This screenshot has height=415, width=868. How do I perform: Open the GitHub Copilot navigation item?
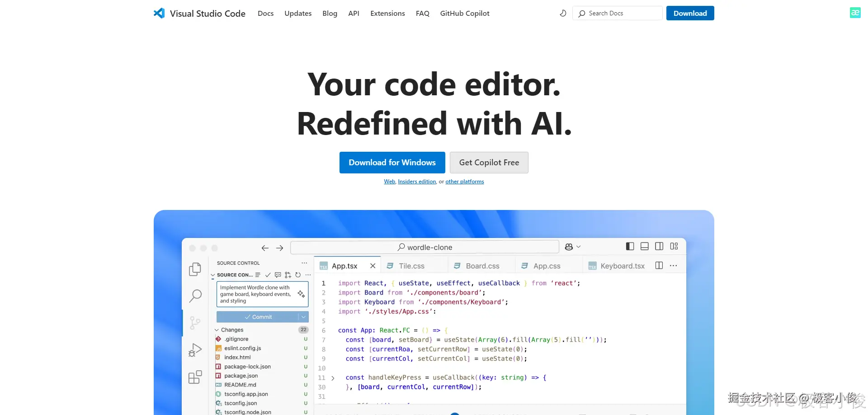(x=465, y=14)
